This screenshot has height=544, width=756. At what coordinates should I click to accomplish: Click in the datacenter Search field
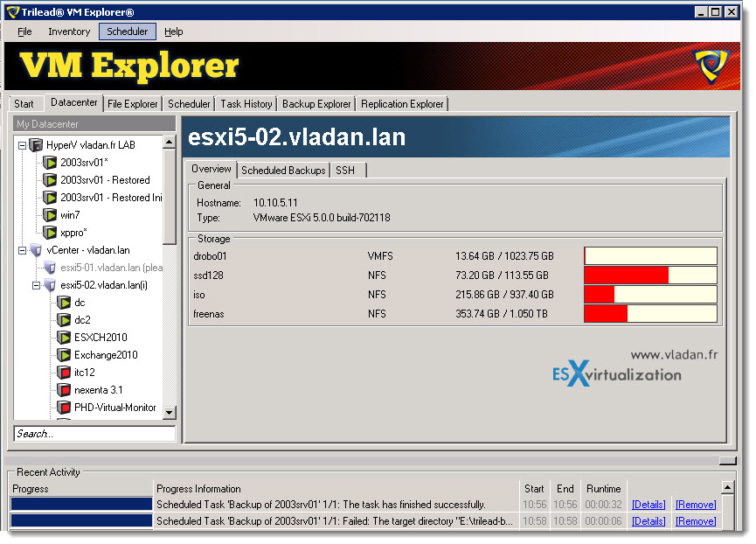(x=94, y=434)
